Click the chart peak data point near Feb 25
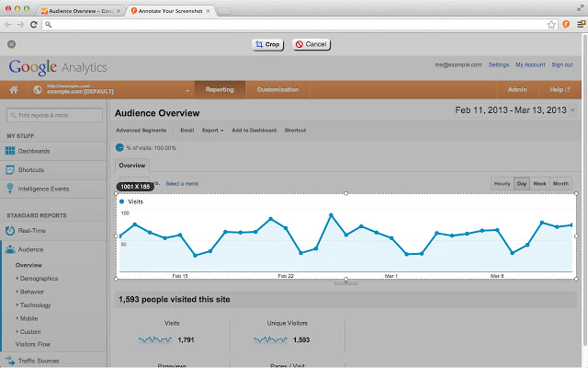 click(331, 215)
